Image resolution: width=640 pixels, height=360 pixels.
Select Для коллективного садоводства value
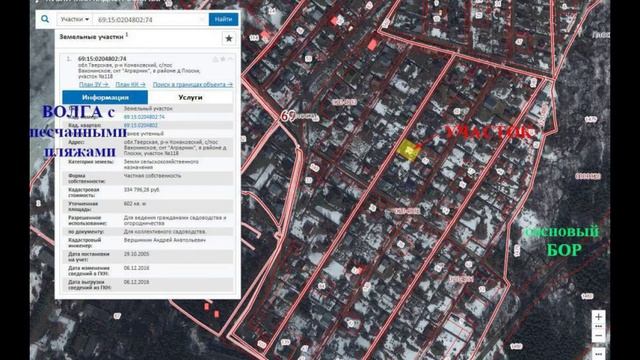tap(164, 231)
